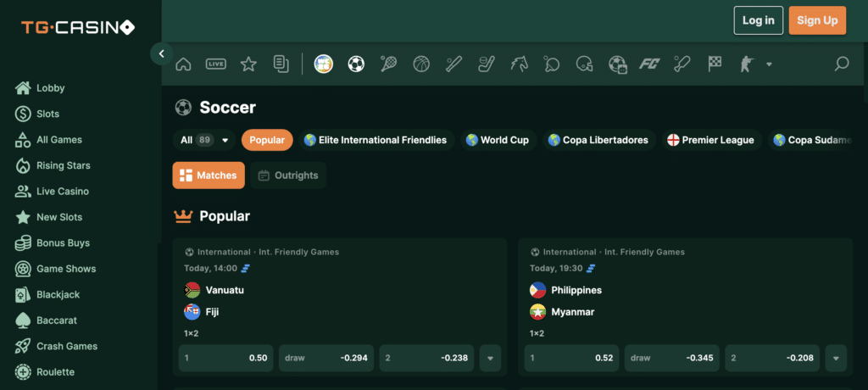Viewport: 868px width, 390px height.
Task: Bet on draw at -0.345
Action: coord(672,358)
